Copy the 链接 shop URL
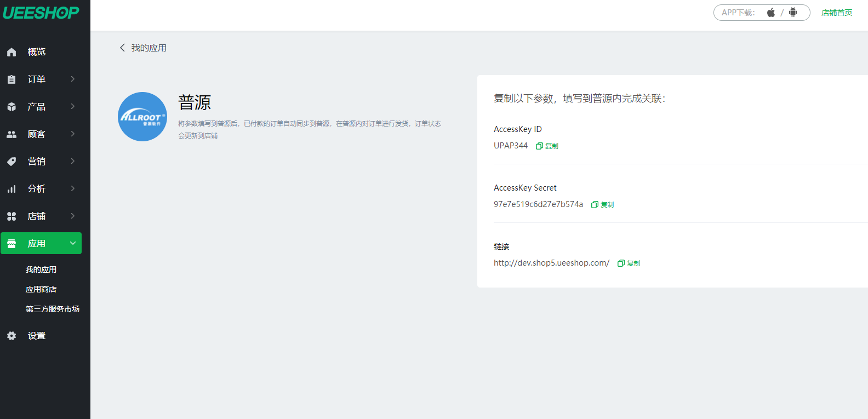868x419 pixels. (x=629, y=263)
